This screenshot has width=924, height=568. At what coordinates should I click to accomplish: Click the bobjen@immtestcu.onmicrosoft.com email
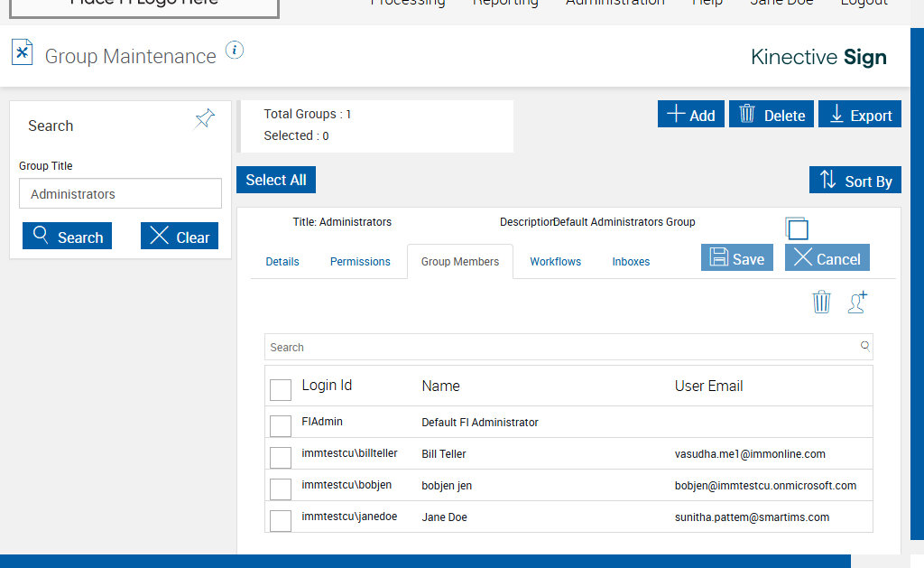765,486
